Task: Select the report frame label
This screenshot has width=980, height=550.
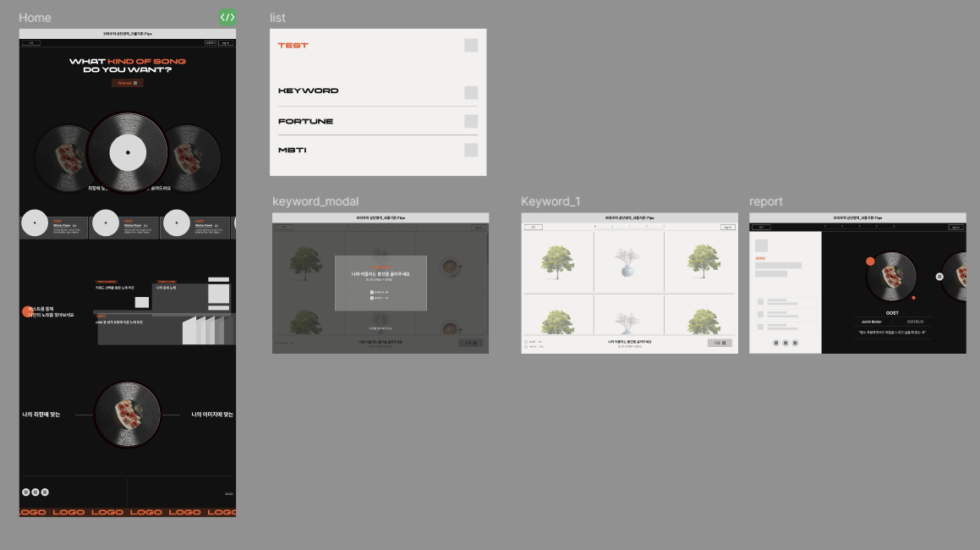Action: (765, 201)
